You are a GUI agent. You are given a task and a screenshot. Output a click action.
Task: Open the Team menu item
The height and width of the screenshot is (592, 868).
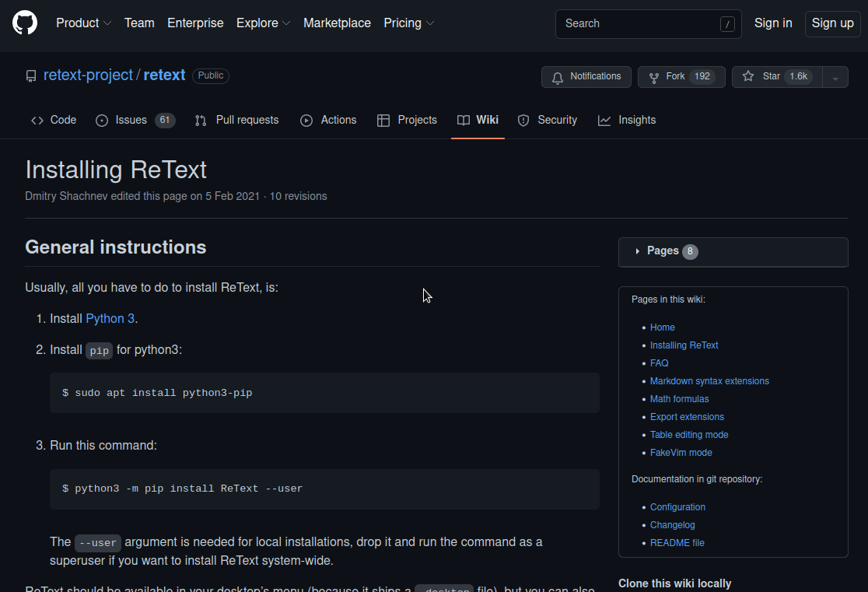(139, 23)
